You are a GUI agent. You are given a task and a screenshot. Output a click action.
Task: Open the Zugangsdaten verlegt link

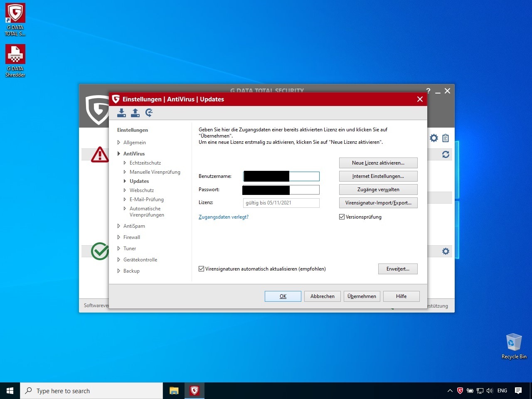[x=224, y=217]
